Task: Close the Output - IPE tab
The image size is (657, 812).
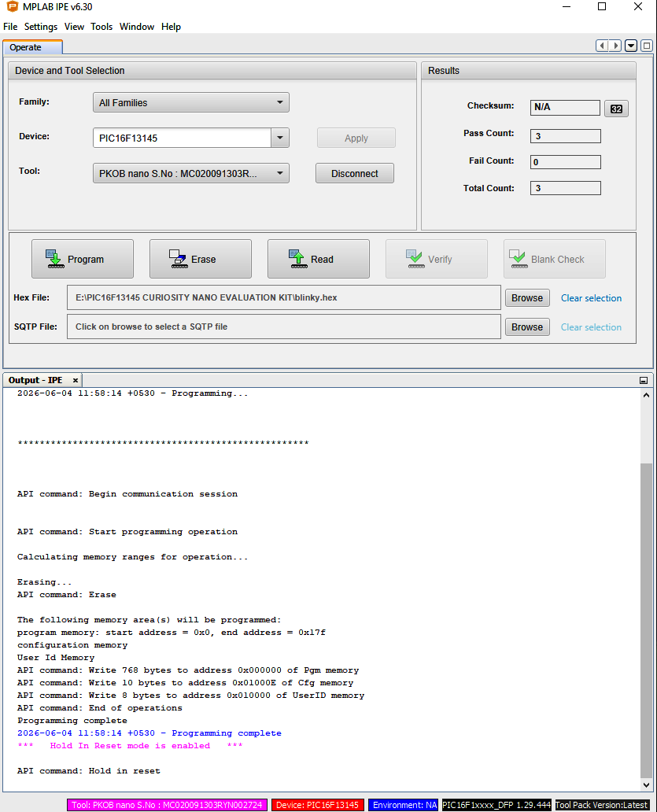Action: 75,380
